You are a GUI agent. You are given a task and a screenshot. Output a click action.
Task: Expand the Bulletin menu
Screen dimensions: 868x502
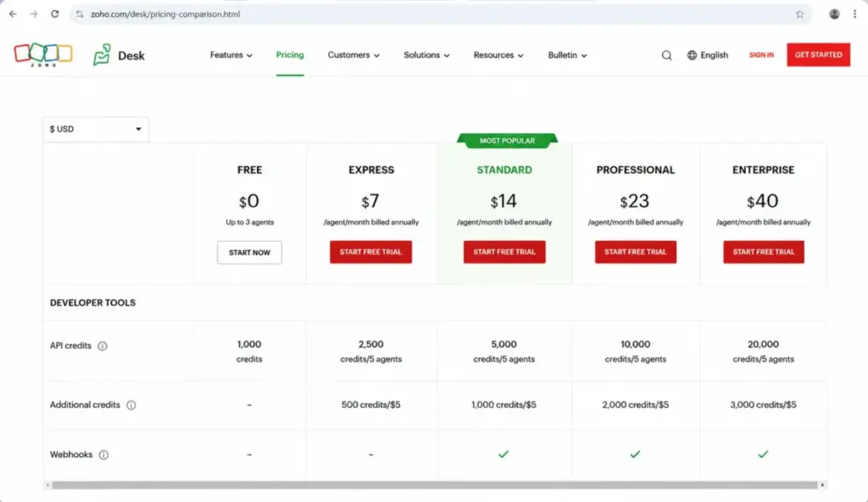567,55
